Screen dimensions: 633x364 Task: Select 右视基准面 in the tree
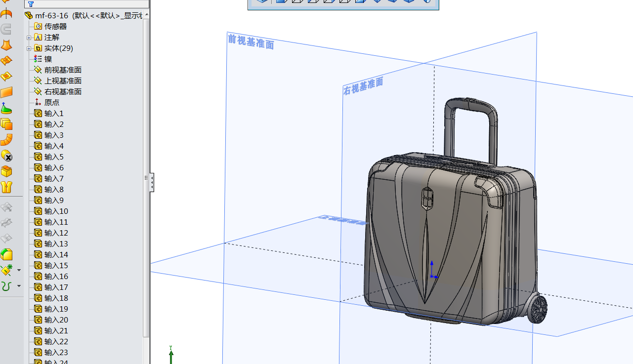point(58,92)
